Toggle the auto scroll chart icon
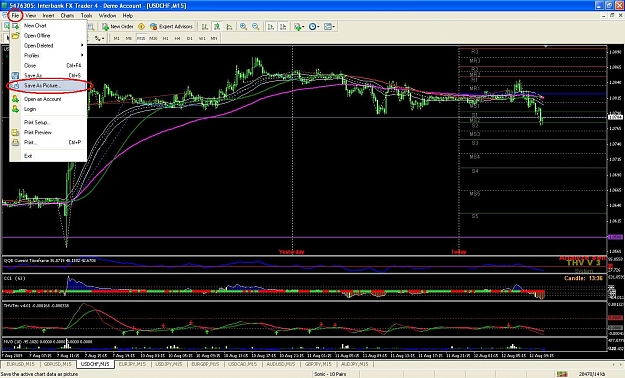This screenshot has height=378, width=625. [x=271, y=27]
